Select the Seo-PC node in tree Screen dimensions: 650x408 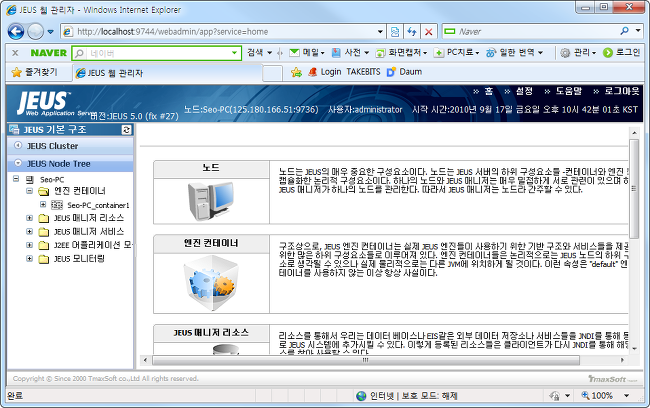pos(52,180)
